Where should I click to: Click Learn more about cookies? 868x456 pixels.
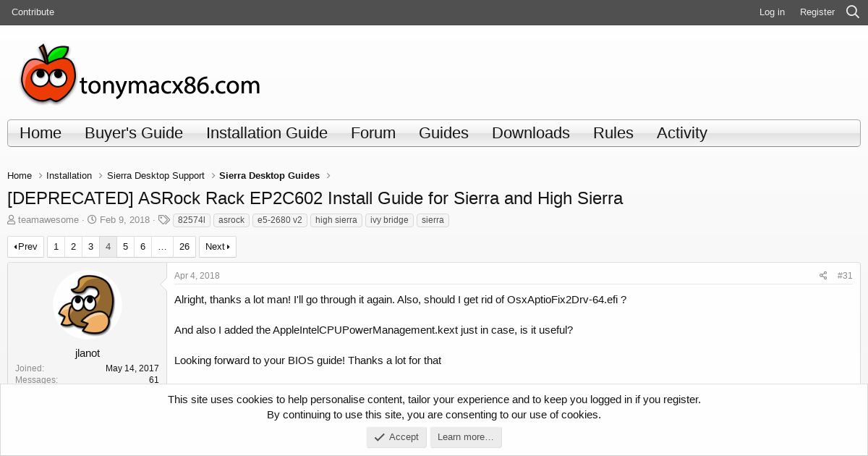click(x=466, y=437)
